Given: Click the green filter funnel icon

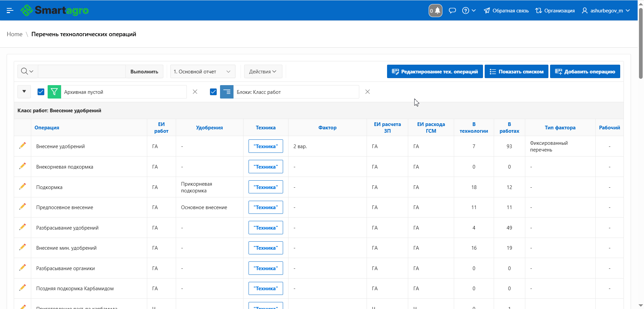Looking at the screenshot, I should tap(54, 92).
